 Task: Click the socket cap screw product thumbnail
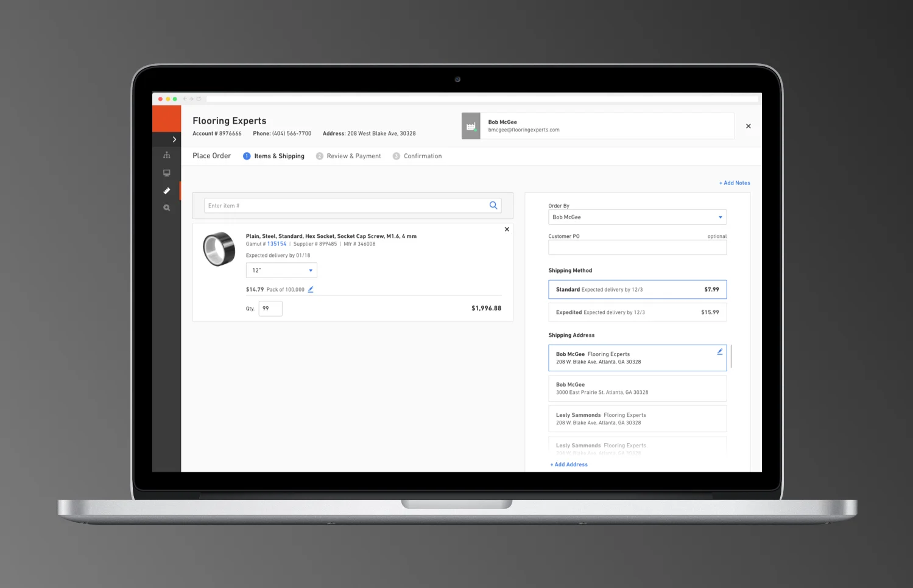click(219, 249)
